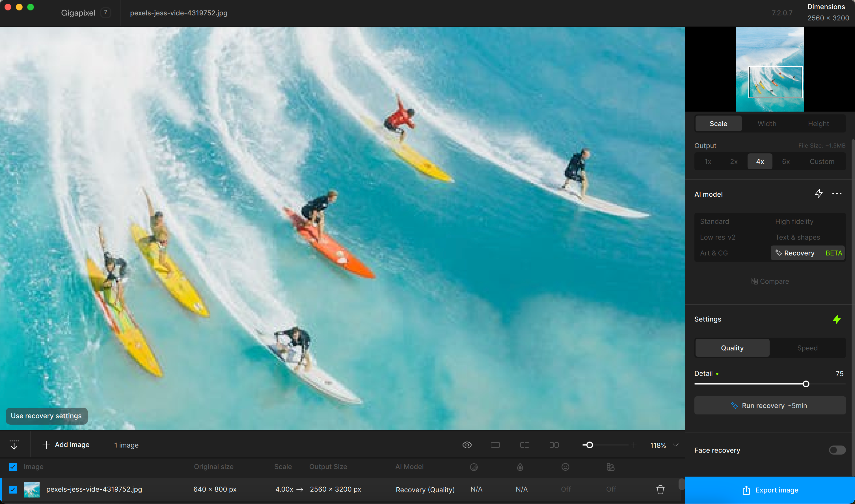Viewport: 855px width, 504px height.
Task: Click the Detail value 75 field
Action: (x=839, y=373)
